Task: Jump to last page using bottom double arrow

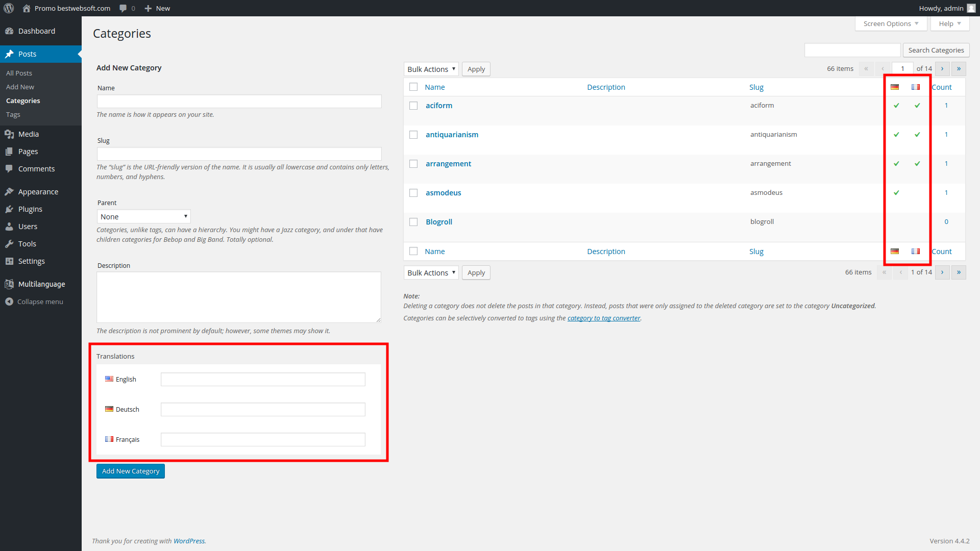Action: [959, 272]
